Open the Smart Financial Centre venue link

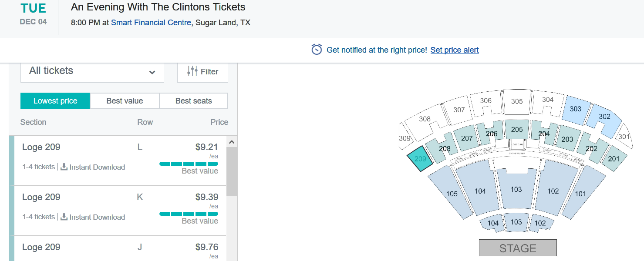tap(151, 23)
